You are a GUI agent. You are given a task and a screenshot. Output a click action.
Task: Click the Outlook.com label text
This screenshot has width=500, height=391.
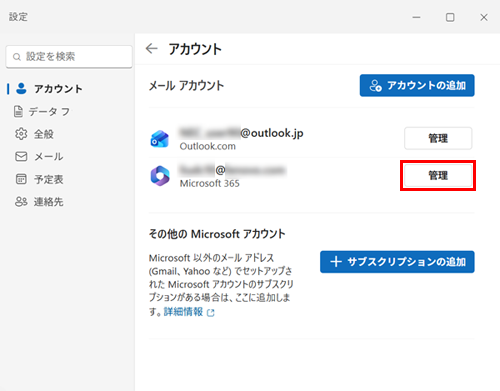(x=208, y=146)
